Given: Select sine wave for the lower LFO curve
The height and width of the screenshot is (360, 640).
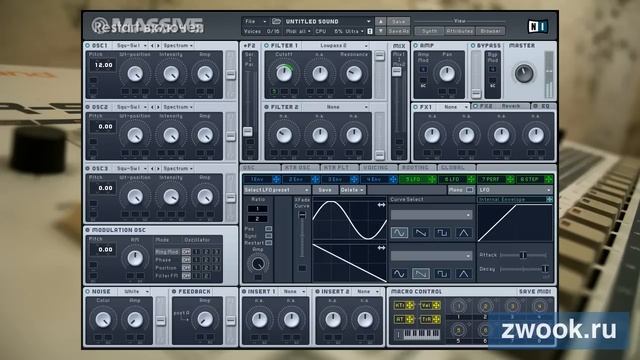Looking at the screenshot, I should (399, 273).
